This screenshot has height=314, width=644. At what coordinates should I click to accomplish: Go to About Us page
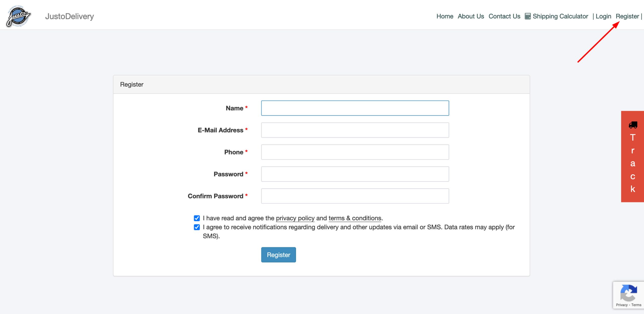[x=470, y=16]
